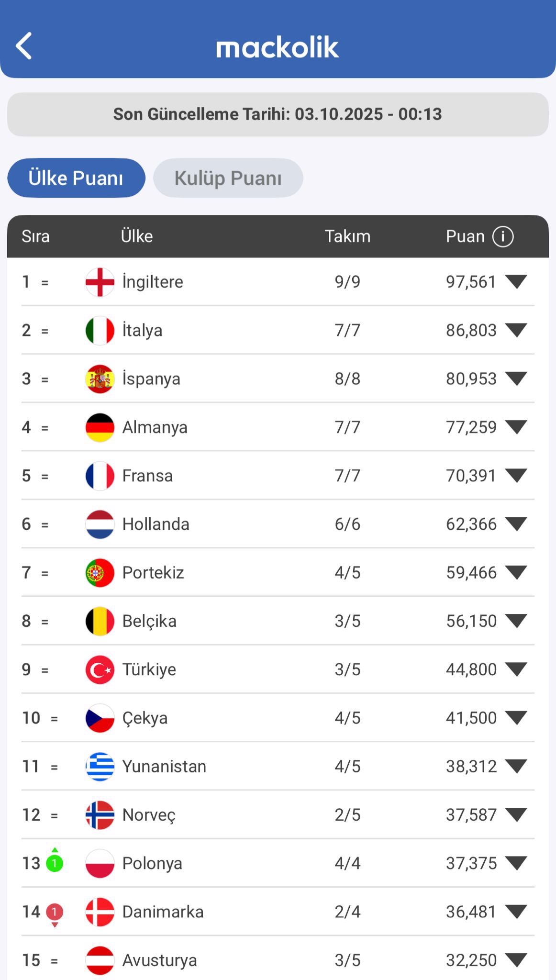The image size is (556, 980).
Task: Click Polonya's green rank-up indicator
Action: 55,862
